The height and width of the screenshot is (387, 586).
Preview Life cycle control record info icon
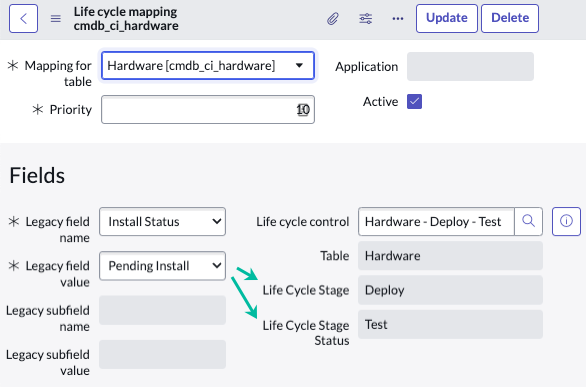click(566, 222)
